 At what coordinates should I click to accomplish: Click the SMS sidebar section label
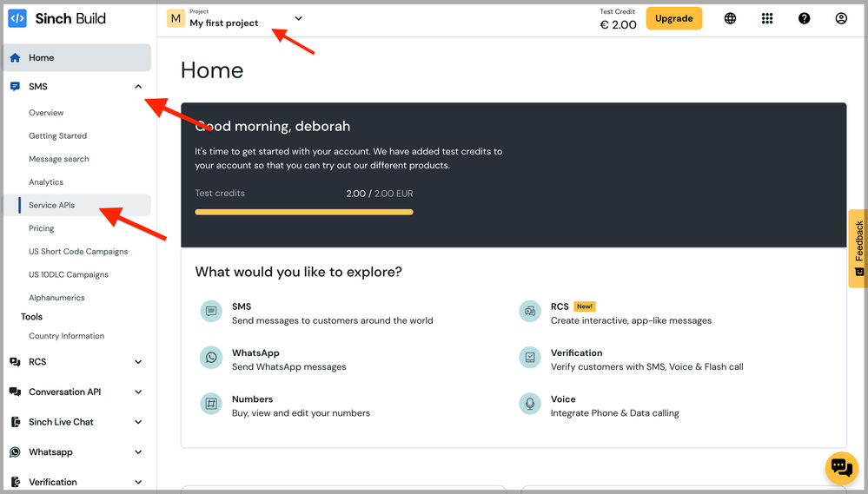pyautogui.click(x=38, y=86)
